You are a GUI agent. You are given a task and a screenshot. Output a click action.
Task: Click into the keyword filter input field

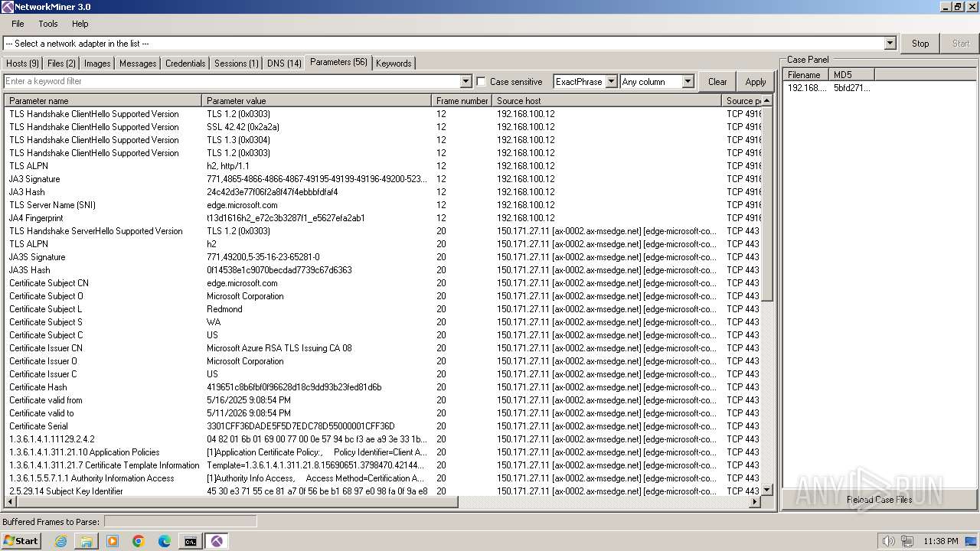pyautogui.click(x=232, y=81)
